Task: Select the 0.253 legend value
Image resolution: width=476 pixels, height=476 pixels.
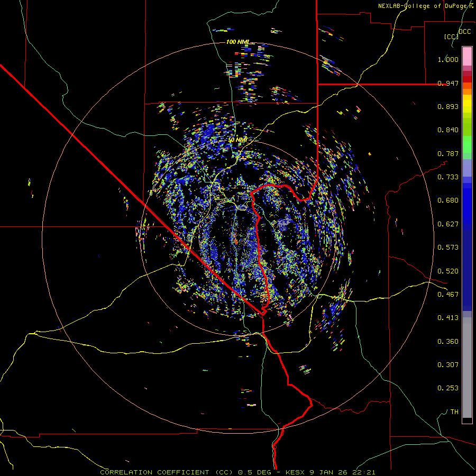Action: [x=448, y=388]
